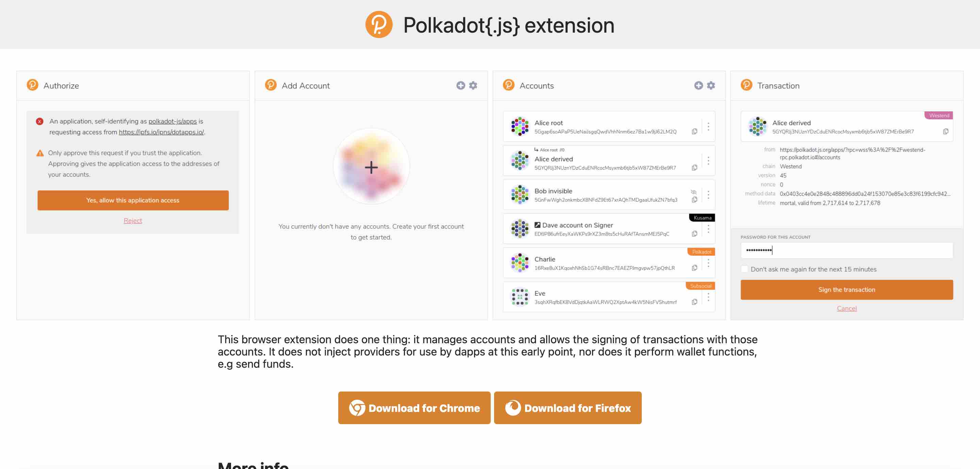The image size is (980, 469).
Task: Reject the authorization request
Action: pos(133,221)
